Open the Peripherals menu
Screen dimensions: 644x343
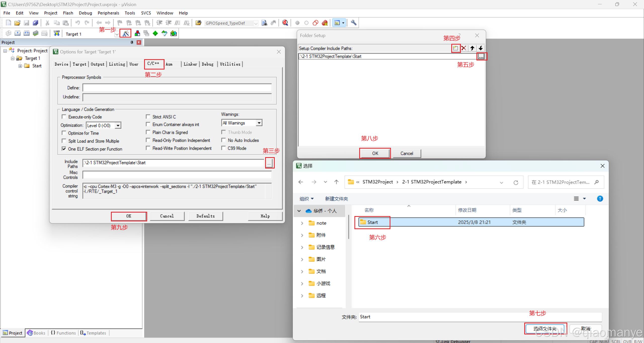[108, 13]
